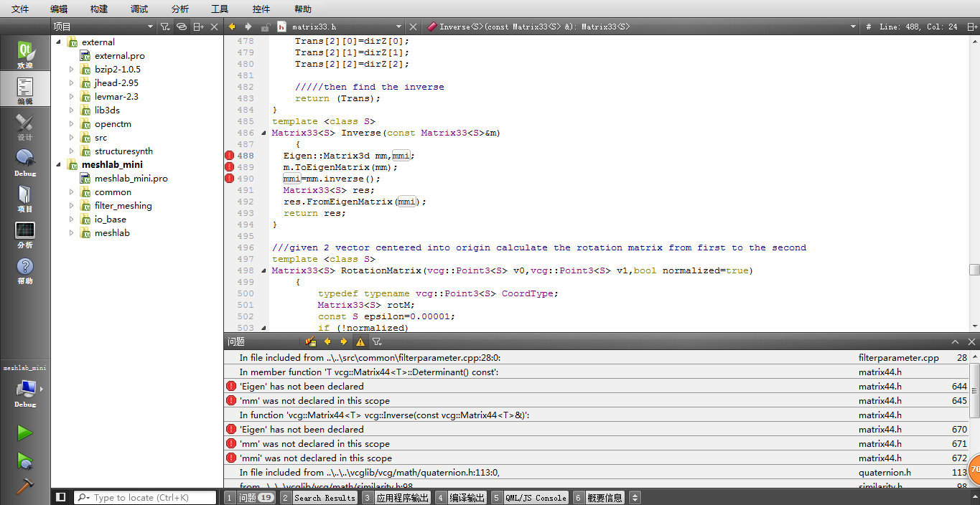The image size is (980, 505).
Task: Expand the filter_meshing tree node
Action: [x=72, y=205]
